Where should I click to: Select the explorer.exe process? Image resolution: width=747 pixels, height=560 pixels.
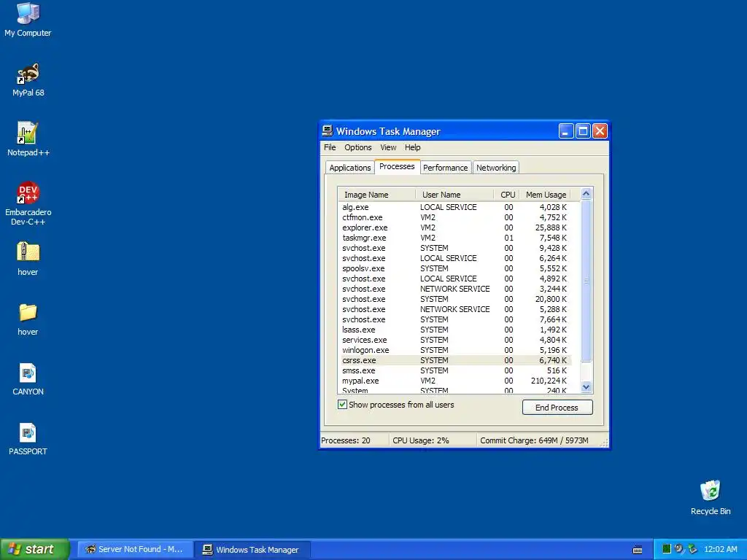click(455, 227)
